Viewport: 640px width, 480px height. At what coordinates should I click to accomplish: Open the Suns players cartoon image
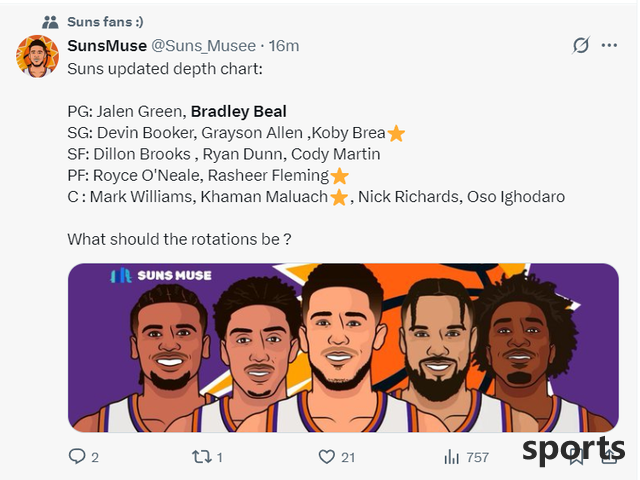coord(343,348)
